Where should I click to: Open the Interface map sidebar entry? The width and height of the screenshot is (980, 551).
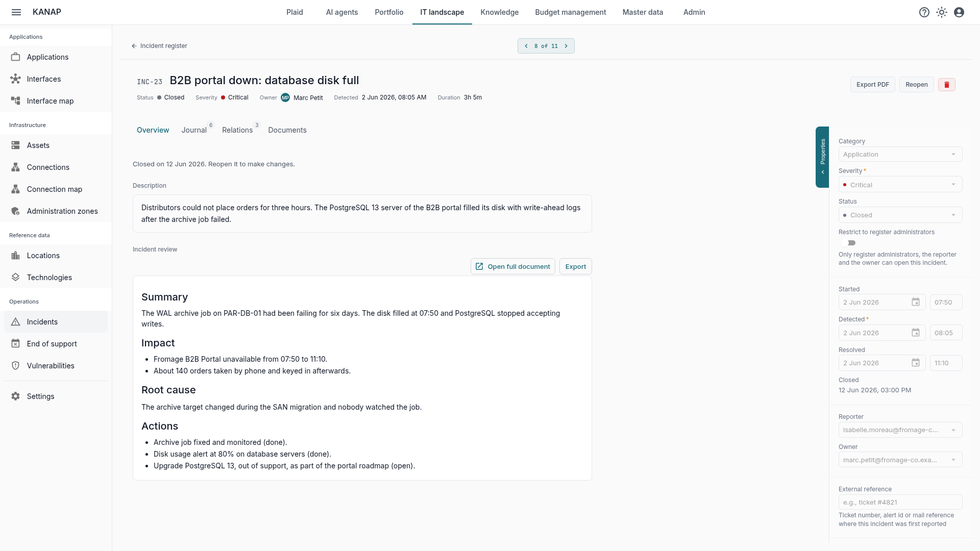coord(56,101)
